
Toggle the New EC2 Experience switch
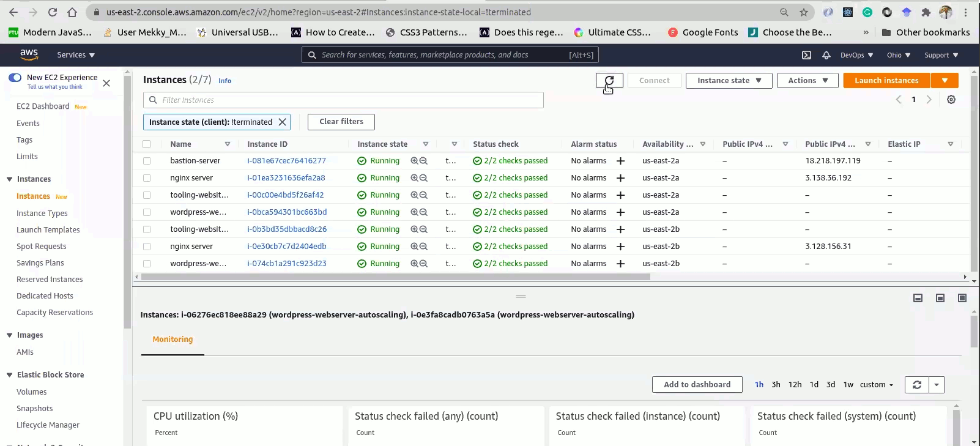[x=15, y=78]
